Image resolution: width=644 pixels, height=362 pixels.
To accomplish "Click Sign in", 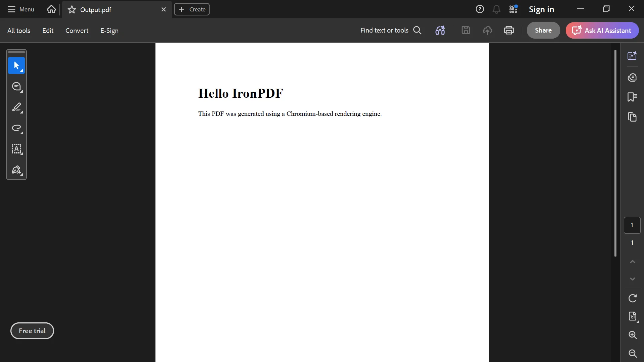I will 542,9.
